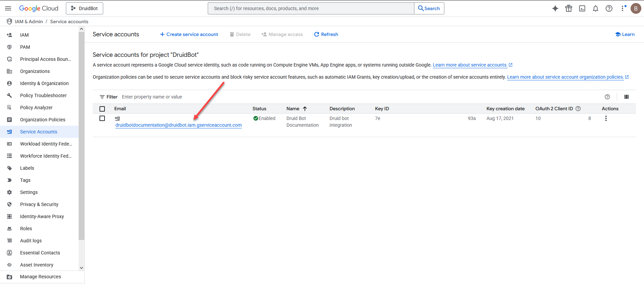Click the Policy Analyzer sidebar icon

pos(9,108)
